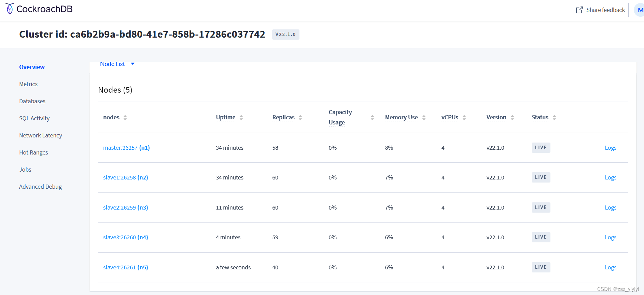Sort by nodes column arrows
This screenshot has height=295, width=644.
[x=125, y=118]
